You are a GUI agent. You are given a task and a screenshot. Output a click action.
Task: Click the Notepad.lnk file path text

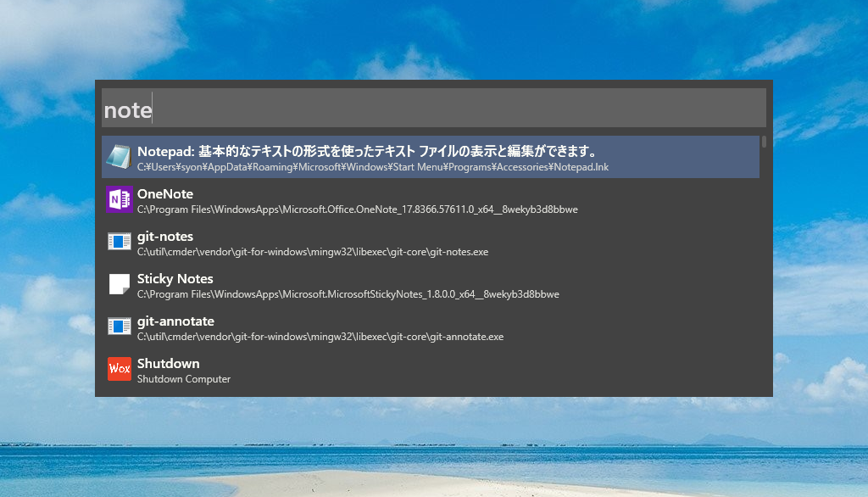click(x=373, y=167)
